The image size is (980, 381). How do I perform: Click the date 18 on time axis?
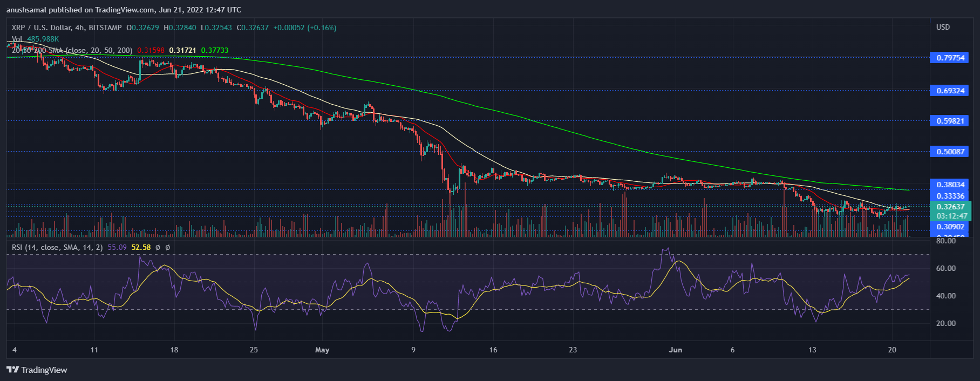click(x=174, y=350)
